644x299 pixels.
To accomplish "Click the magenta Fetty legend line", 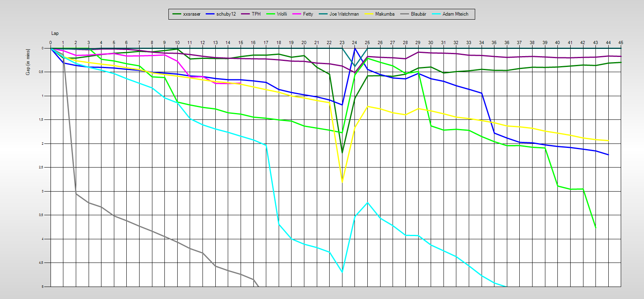I will point(297,14).
